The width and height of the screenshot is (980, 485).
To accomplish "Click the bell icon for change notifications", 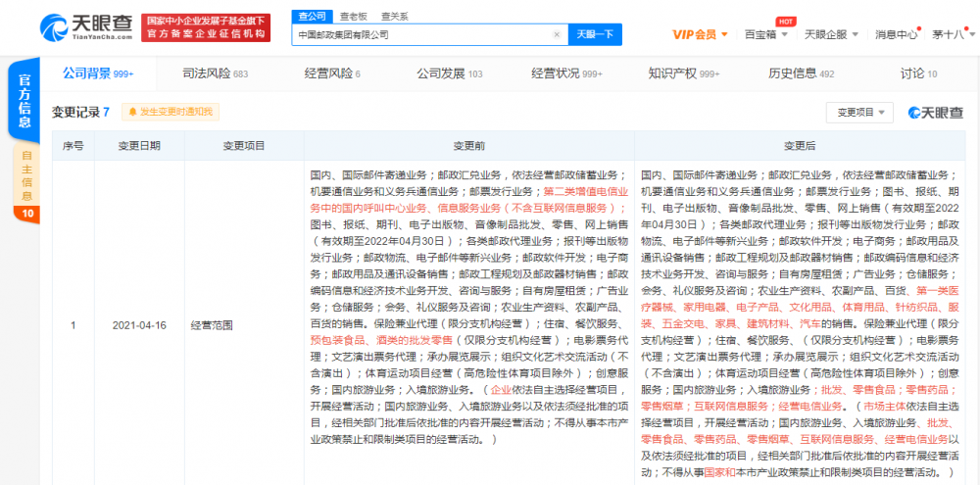I will pyautogui.click(x=132, y=112).
